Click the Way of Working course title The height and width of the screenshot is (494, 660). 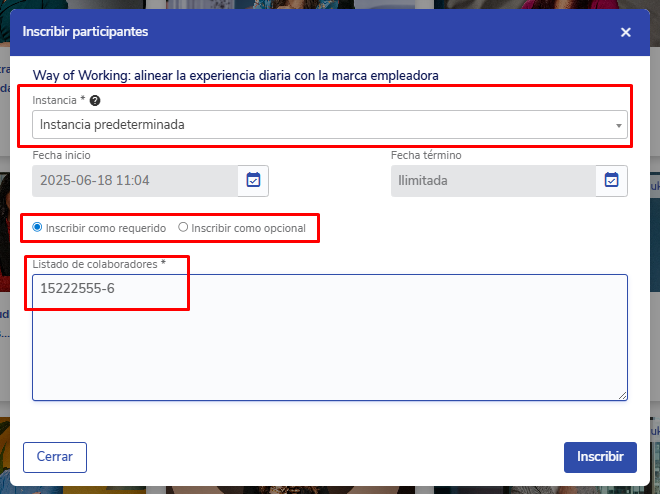pos(236,75)
